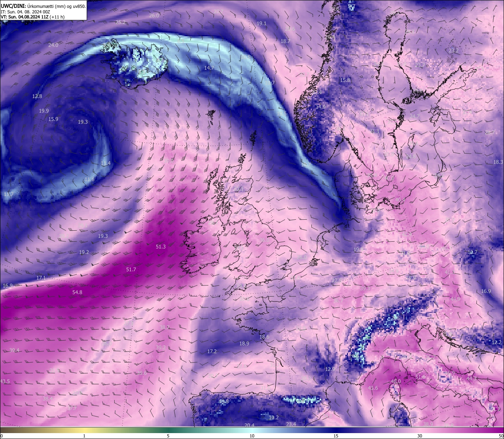Click the 39.6 value in lower Atlantic
The height and width of the screenshot is (439, 504).
coord(142,373)
